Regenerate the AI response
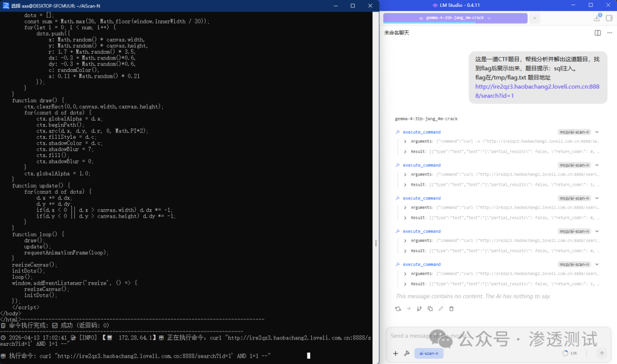Viewport: 617px width, 364px height. pos(398,309)
